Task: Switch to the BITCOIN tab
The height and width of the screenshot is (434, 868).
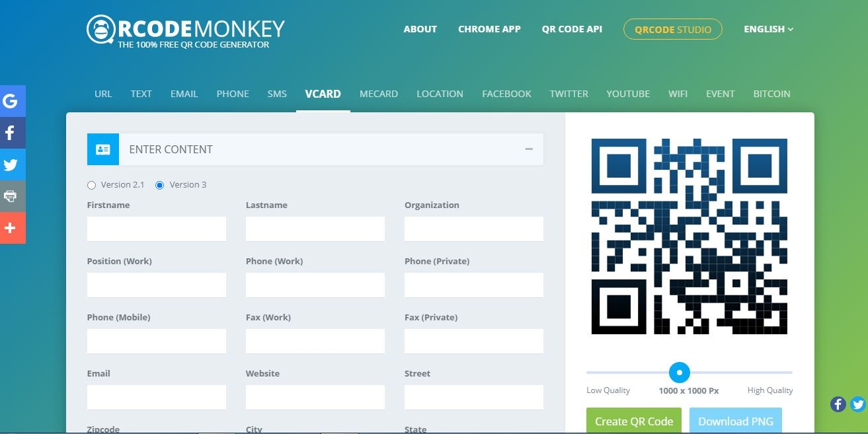Action: coord(771,94)
